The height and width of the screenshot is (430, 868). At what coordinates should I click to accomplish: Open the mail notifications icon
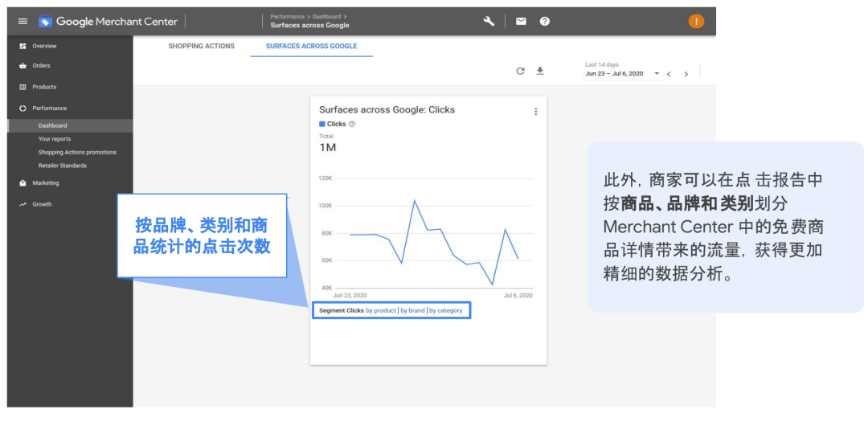(521, 22)
